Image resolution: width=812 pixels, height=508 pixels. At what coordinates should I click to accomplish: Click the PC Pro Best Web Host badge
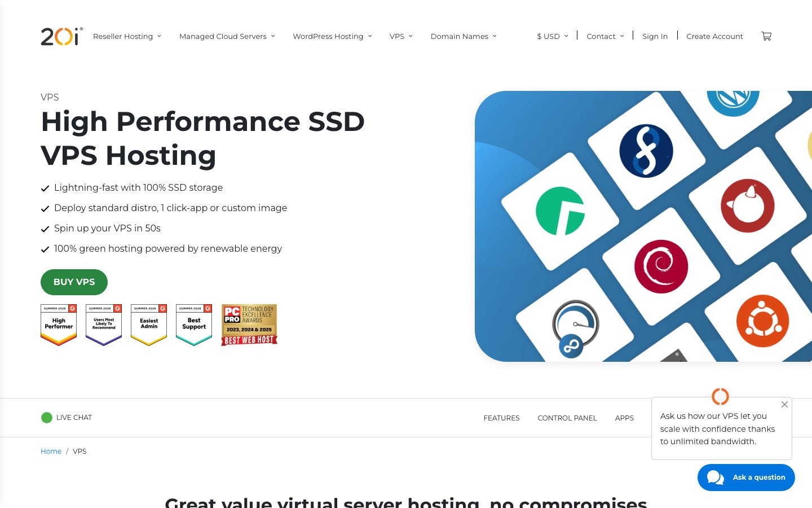[x=249, y=325]
